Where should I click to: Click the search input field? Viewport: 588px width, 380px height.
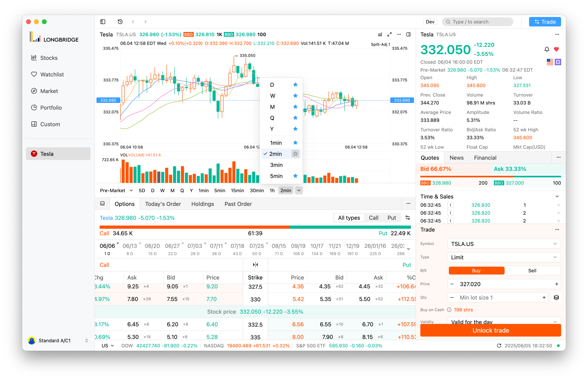[x=478, y=22]
